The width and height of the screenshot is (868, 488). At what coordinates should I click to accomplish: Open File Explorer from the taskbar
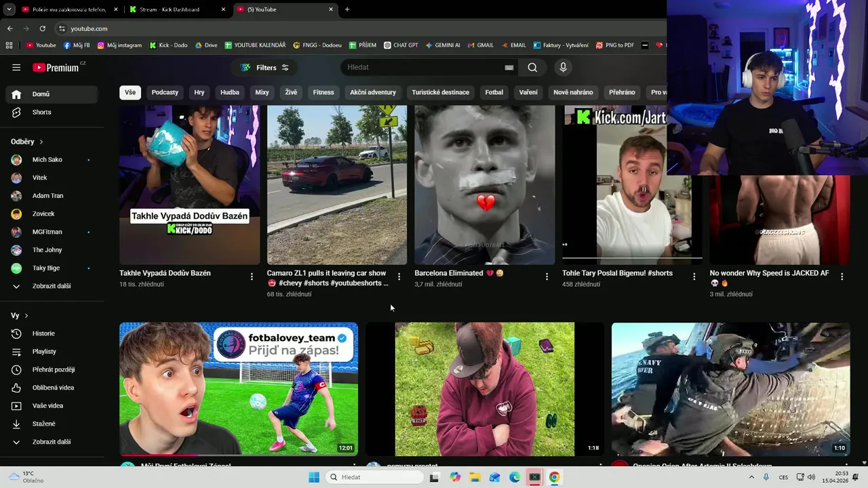(475, 477)
